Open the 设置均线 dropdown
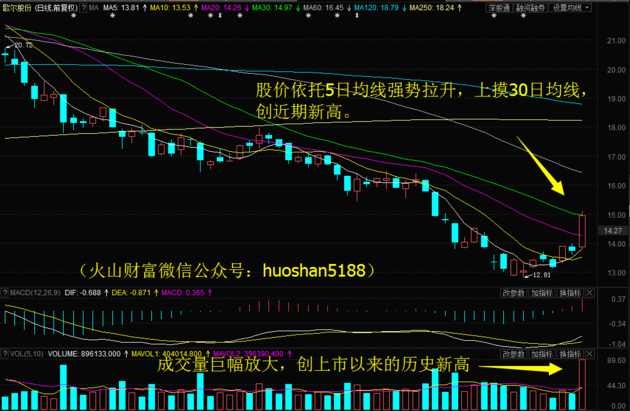 567,6
